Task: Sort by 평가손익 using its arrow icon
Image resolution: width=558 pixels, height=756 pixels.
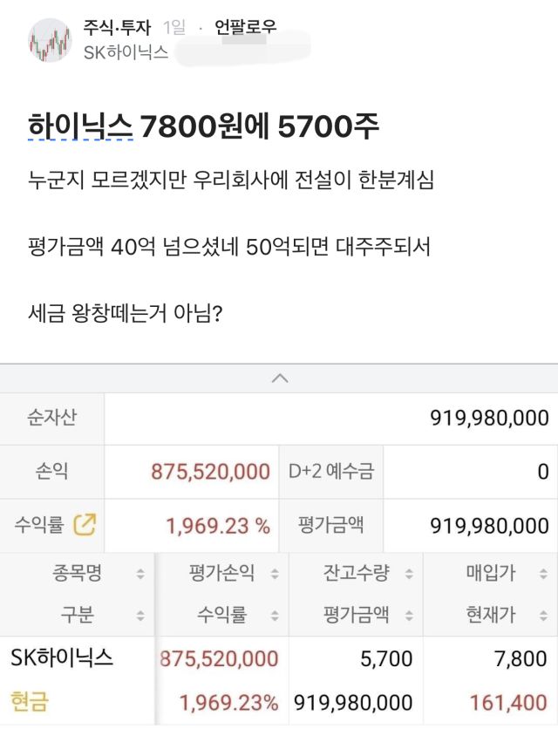Action: (275, 574)
